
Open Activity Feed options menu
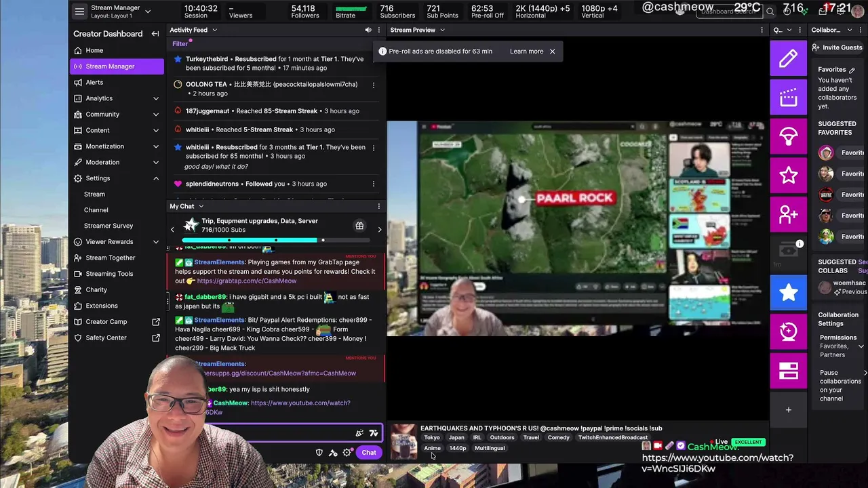pos(379,30)
